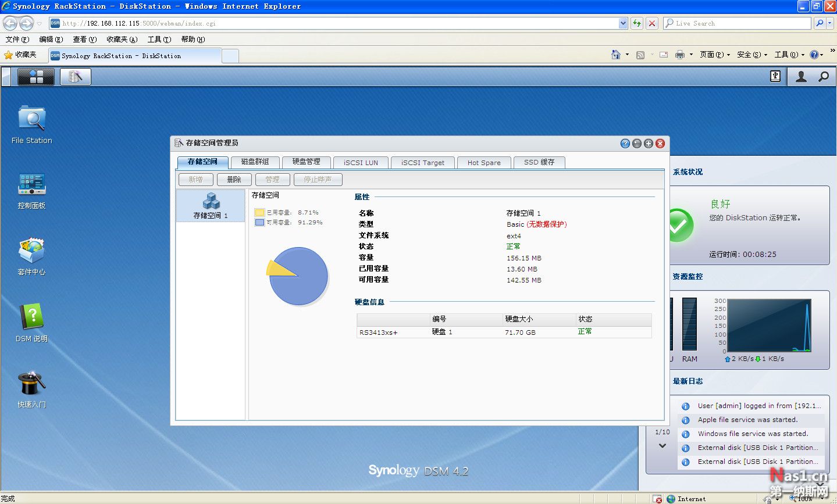The height and width of the screenshot is (504, 837).
Task: Click the network traffic graph in 资源监控
Action: [x=769, y=326]
